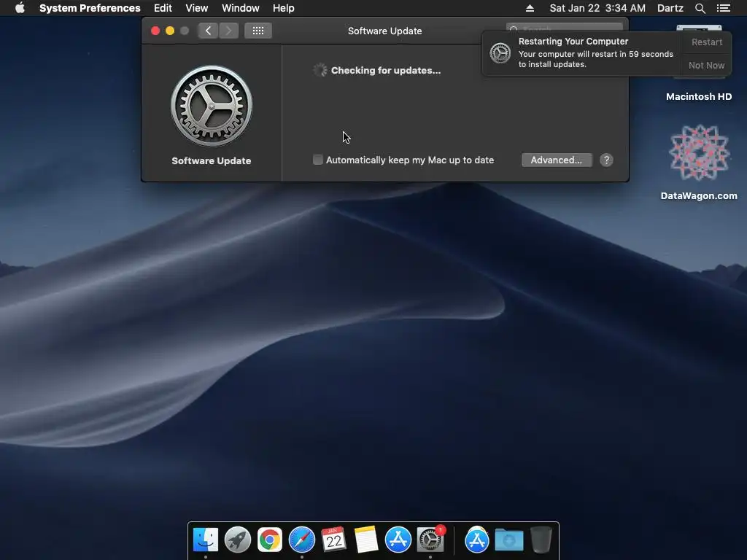Open the App Store beside Notes in Dock
Image resolution: width=747 pixels, height=560 pixels.
click(398, 540)
